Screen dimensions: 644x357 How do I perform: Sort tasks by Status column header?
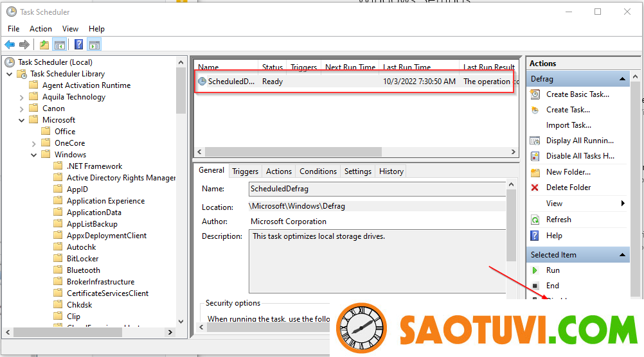(272, 67)
